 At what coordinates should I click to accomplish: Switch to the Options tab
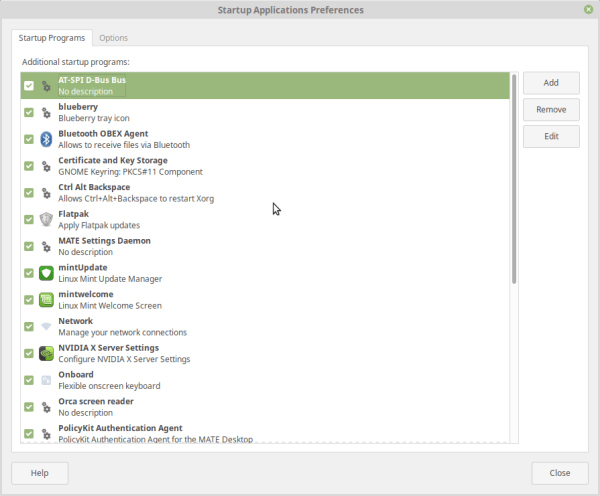113,38
